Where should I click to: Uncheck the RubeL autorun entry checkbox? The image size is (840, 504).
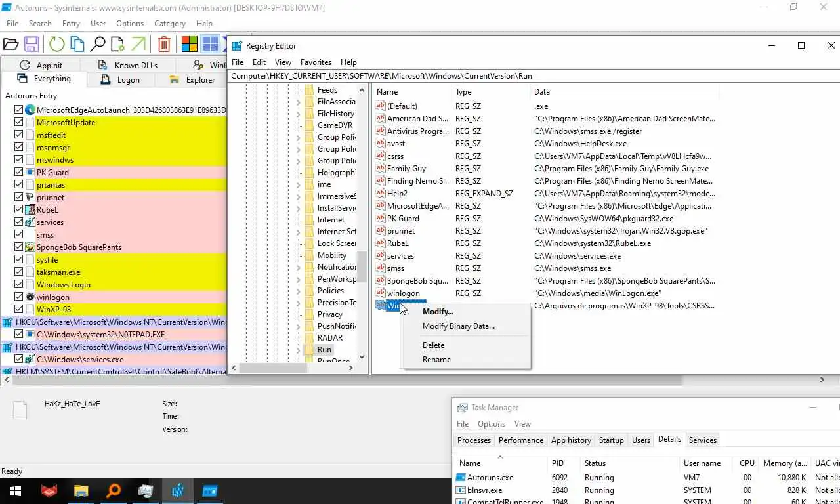click(x=19, y=210)
